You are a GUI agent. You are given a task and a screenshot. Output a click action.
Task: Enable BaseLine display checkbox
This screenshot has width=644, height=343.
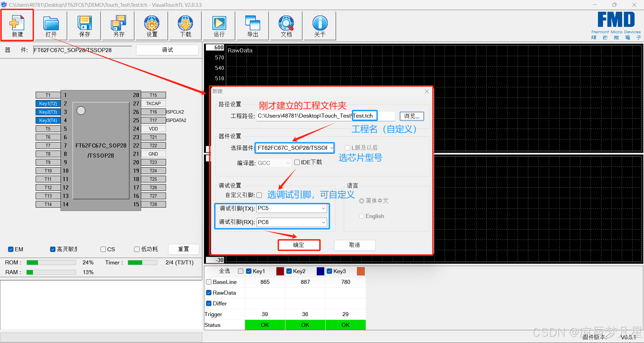click(x=209, y=282)
